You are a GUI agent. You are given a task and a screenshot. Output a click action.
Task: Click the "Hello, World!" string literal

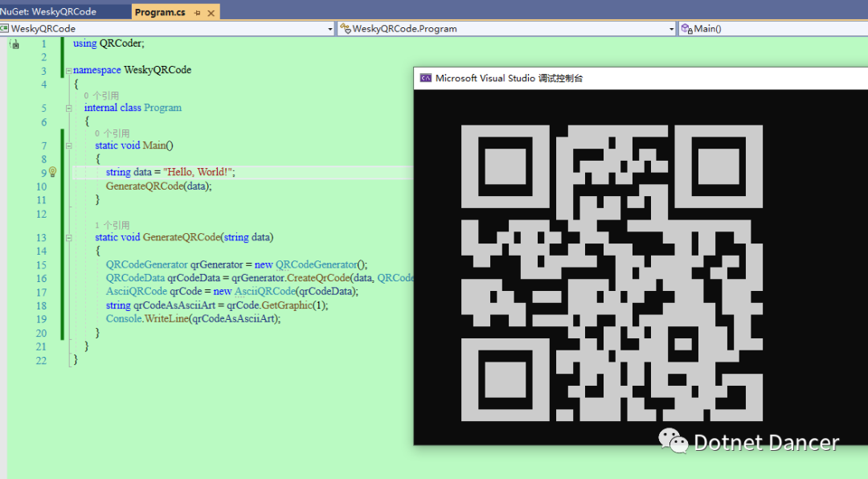[x=198, y=172]
